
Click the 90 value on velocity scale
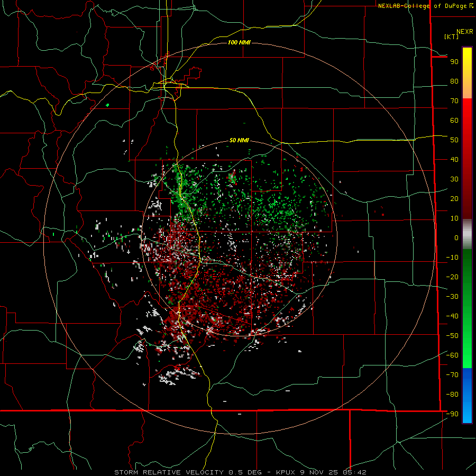(454, 62)
